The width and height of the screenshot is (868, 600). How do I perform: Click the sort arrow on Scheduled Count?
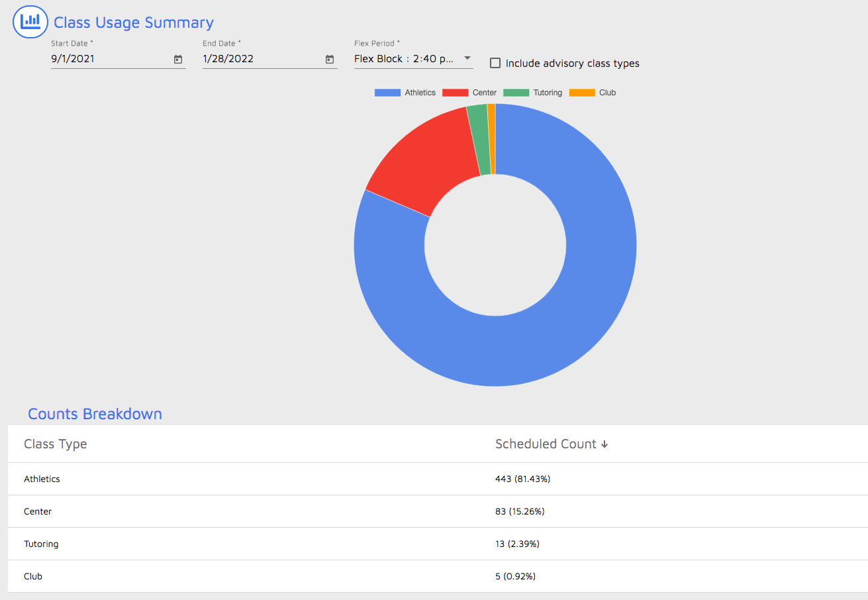click(604, 444)
